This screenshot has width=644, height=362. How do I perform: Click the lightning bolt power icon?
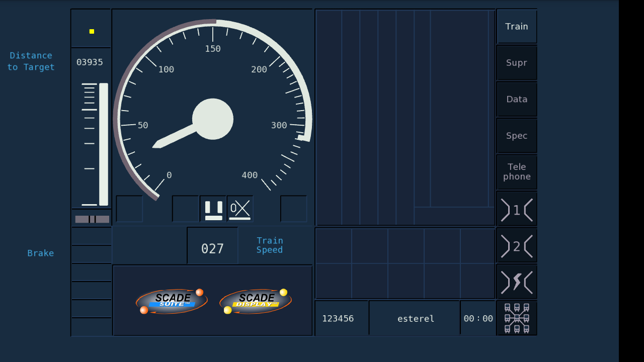tap(517, 282)
